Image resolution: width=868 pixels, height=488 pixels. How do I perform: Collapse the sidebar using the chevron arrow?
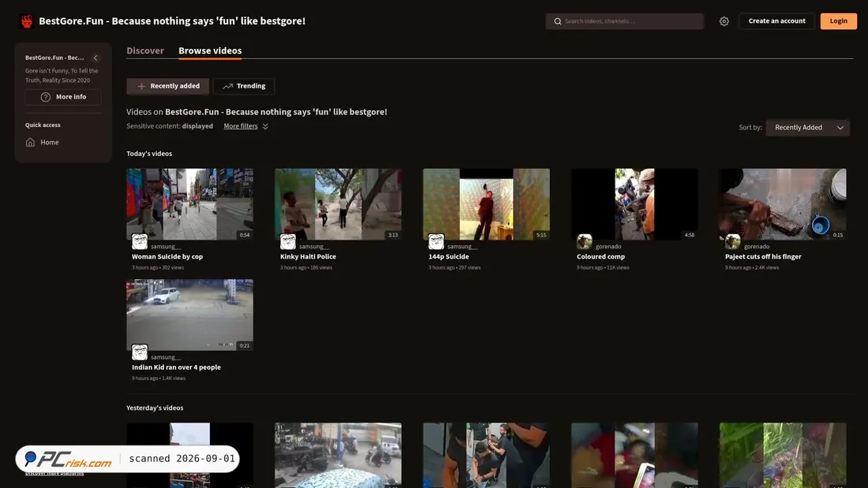click(x=95, y=58)
